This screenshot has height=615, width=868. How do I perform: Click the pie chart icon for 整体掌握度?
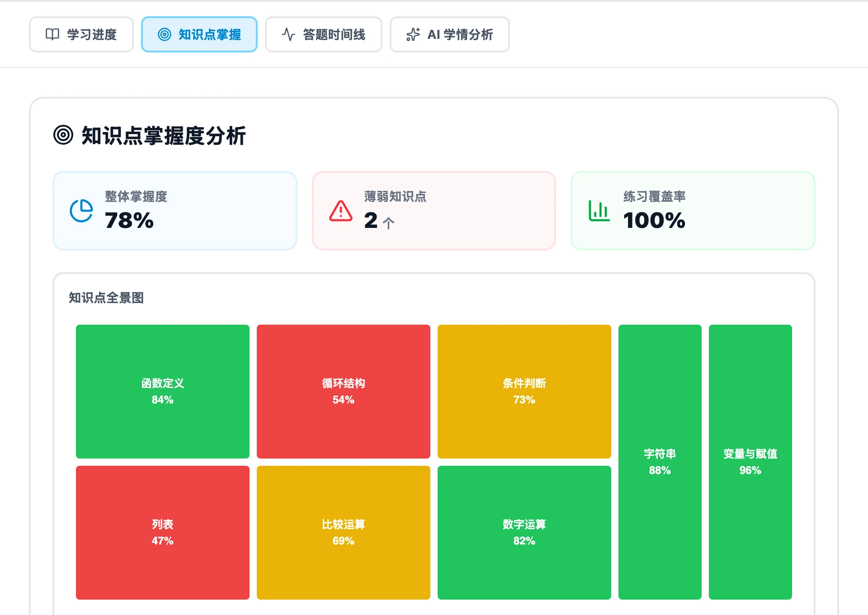[x=81, y=211]
